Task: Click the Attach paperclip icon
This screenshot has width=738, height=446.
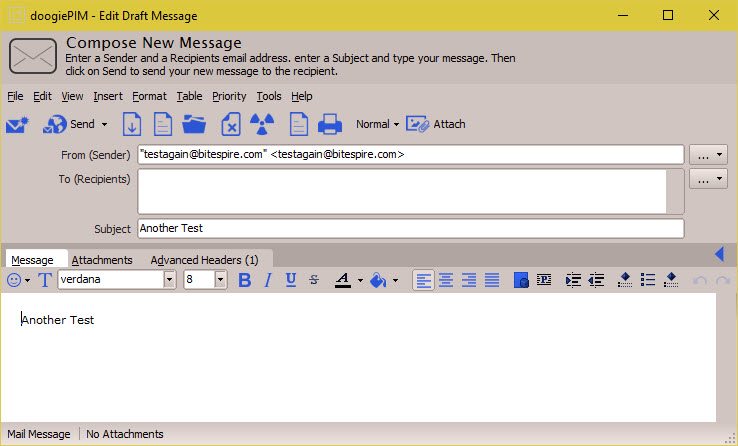Action: click(x=436, y=124)
